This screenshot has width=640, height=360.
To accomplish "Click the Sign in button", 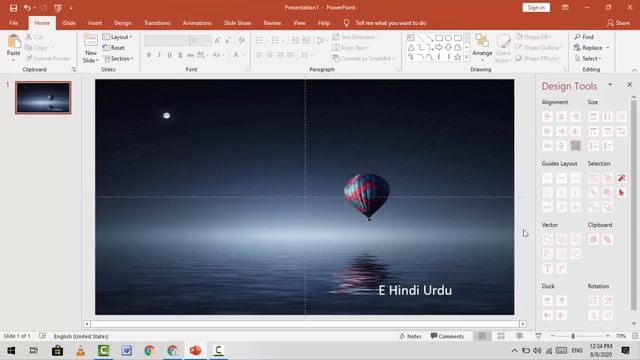I will coord(536,7).
